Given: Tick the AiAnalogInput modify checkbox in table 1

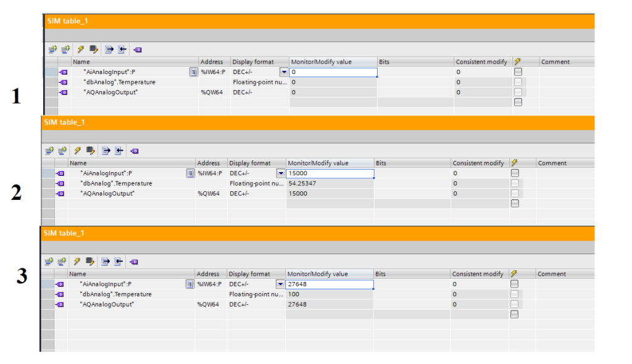Looking at the screenshot, I should tap(518, 72).
